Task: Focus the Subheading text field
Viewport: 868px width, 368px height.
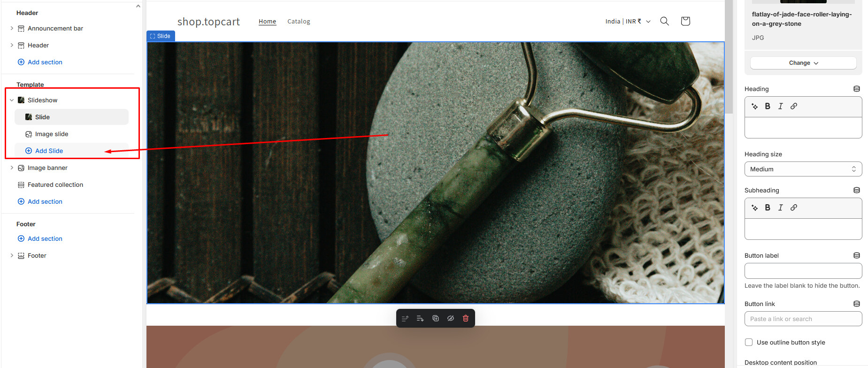Action: [x=803, y=229]
